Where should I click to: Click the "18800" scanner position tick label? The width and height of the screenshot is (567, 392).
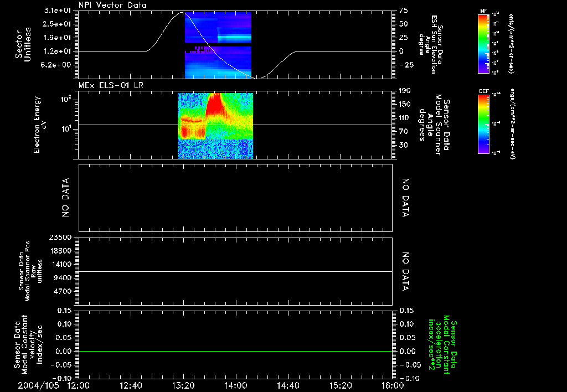tap(61, 251)
